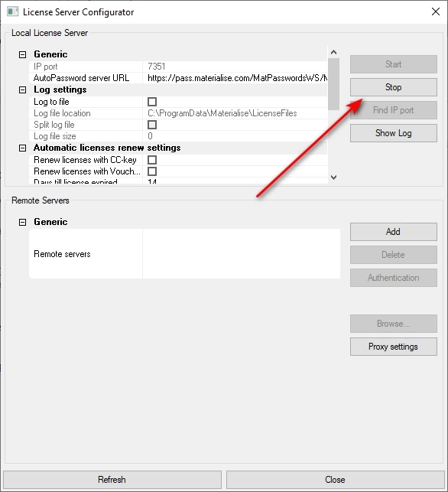Click the Log settings heading text
Viewport: 448px width, 492px height.
point(60,90)
